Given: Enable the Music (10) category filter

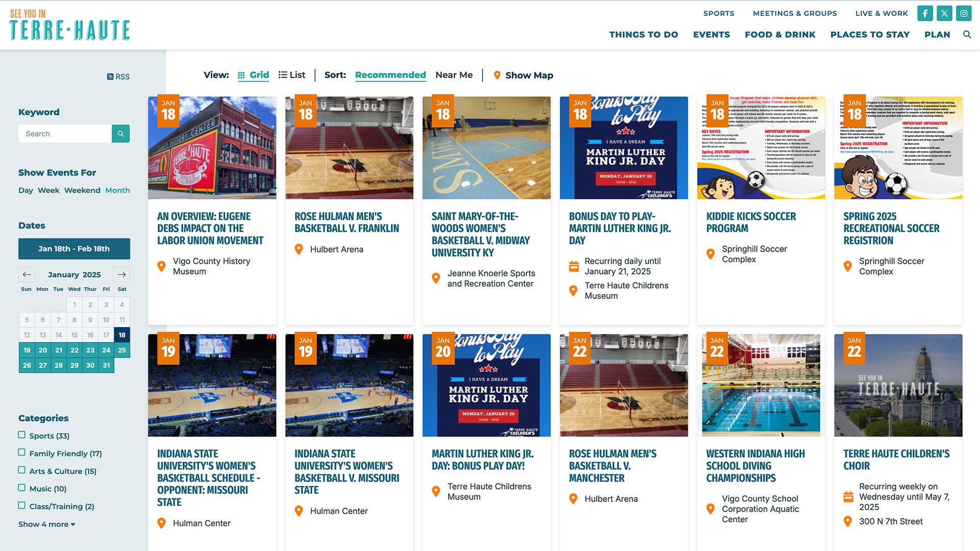Looking at the screenshot, I should (x=22, y=488).
